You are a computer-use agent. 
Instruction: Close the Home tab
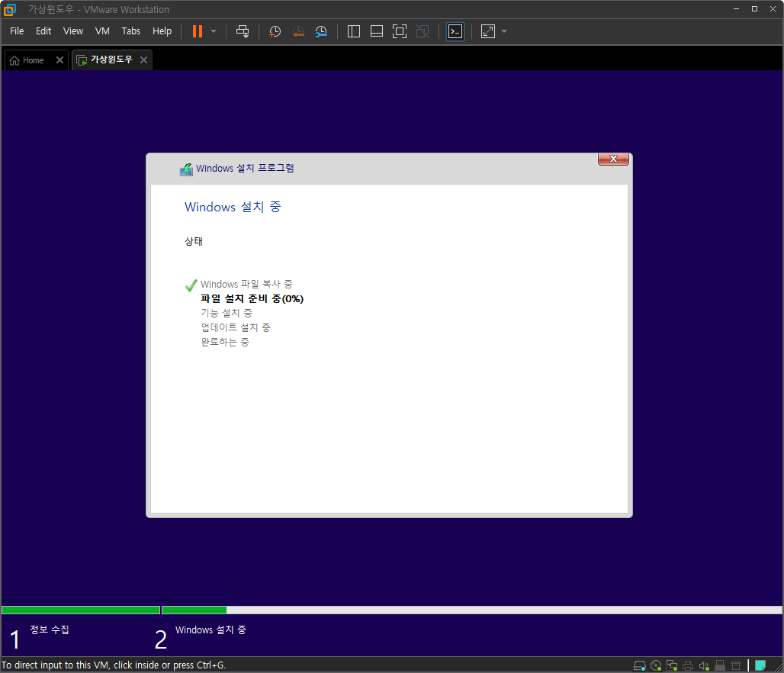(59, 60)
